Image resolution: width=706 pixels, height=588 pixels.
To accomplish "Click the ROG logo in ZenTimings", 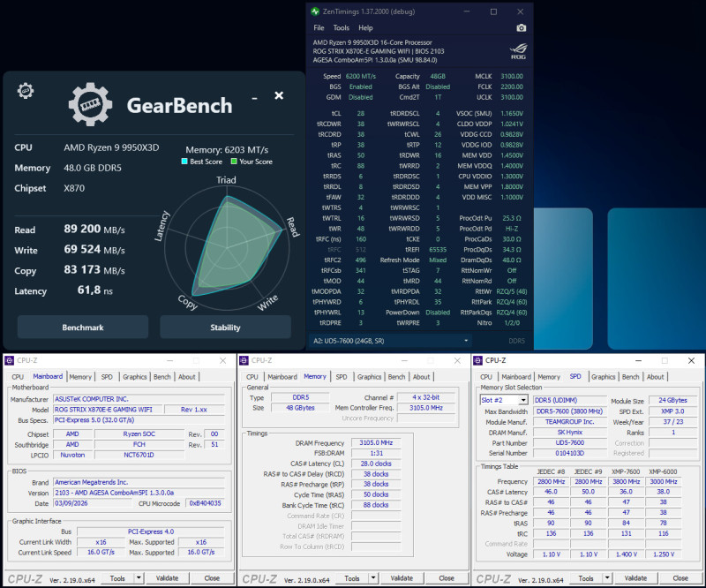I will [518, 51].
